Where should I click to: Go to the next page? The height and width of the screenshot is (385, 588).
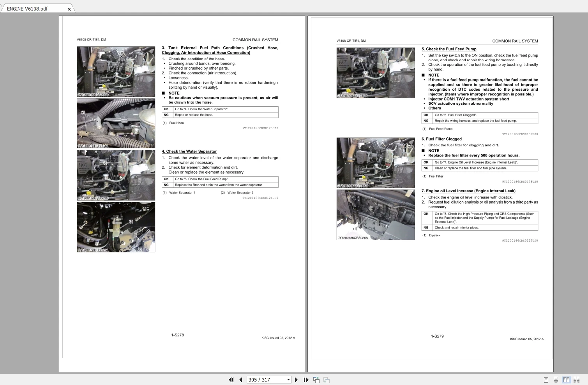tap(296, 380)
